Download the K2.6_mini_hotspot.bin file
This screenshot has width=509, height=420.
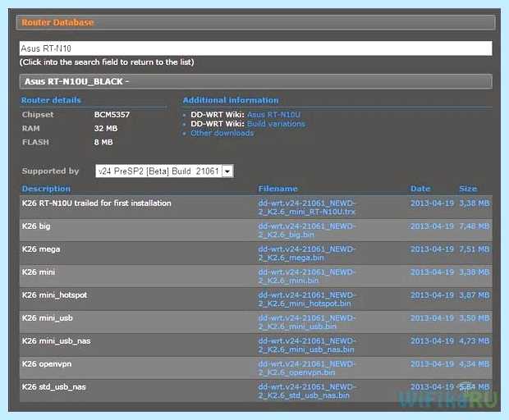(307, 299)
